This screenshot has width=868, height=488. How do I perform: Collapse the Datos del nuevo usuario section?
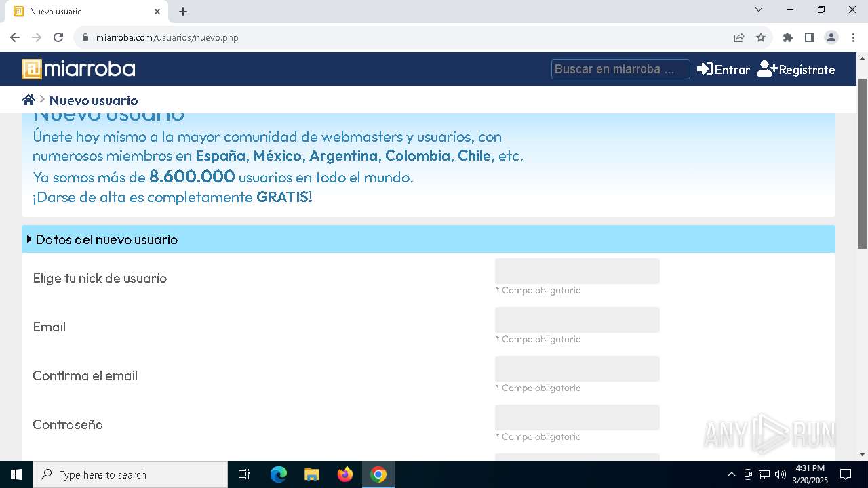click(x=429, y=239)
